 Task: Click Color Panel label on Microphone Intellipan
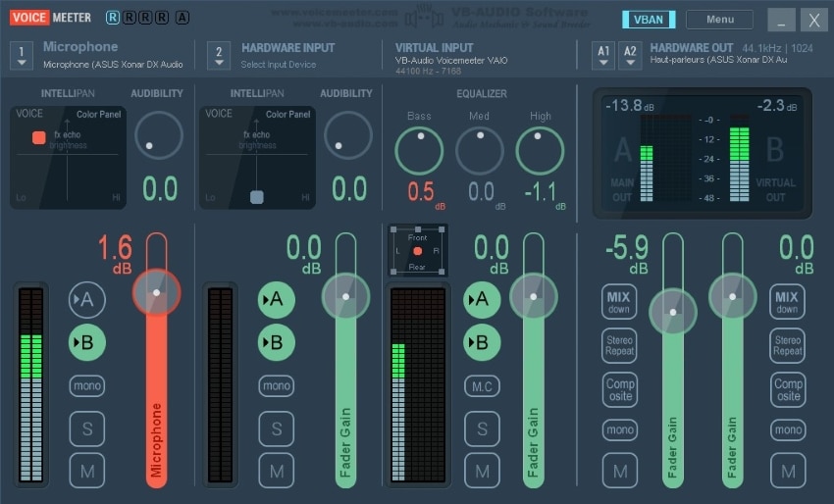click(98, 115)
